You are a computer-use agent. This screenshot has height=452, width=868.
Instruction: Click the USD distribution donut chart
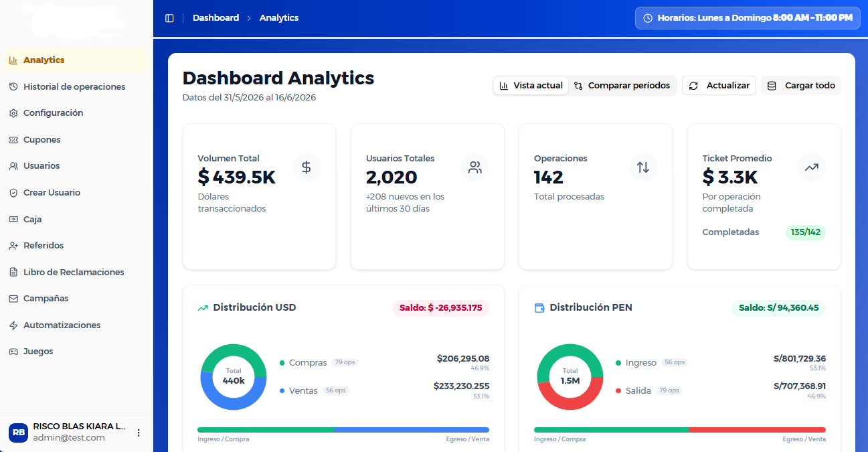tap(234, 377)
